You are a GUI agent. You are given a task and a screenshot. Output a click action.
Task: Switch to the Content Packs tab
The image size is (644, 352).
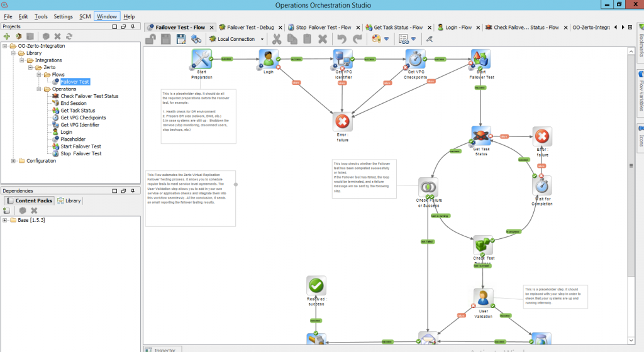[30, 201]
